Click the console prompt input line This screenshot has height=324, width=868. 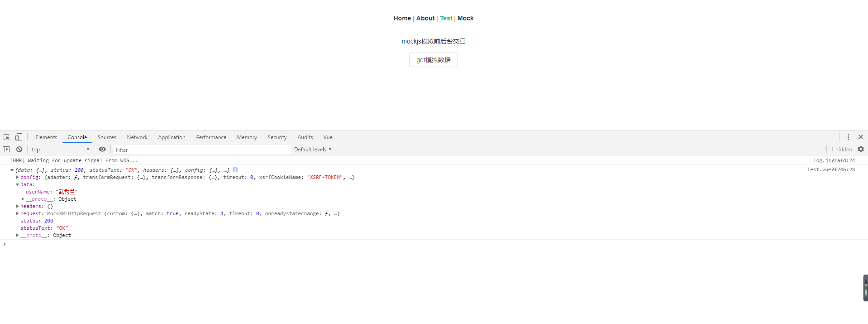pyautogui.click(x=434, y=244)
